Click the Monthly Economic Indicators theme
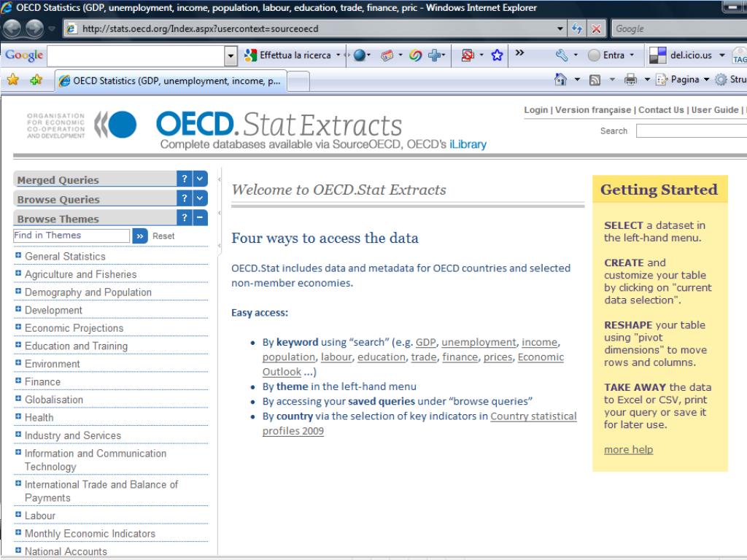Screen dimensions: 747x560 pos(90,534)
